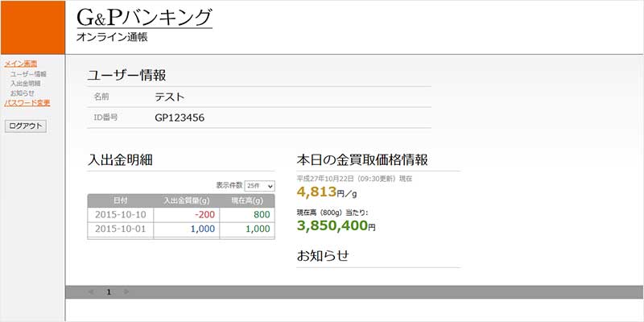Click the orange logo block
Viewport: 644px width, 322px height.
click(x=32, y=27)
